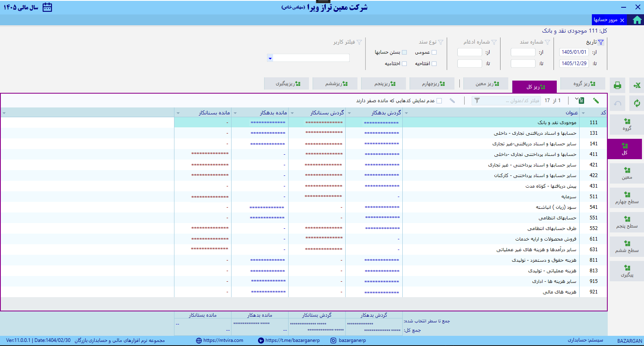Open the bazarganerp Instagram link

pyautogui.click(x=352, y=341)
